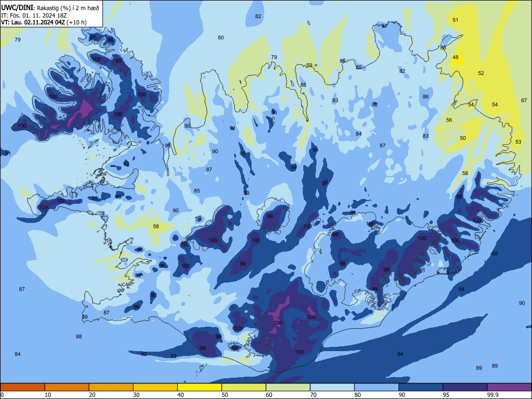Click the 20–30 legend color segment
This screenshot has height=399, width=532.
(x=111, y=387)
